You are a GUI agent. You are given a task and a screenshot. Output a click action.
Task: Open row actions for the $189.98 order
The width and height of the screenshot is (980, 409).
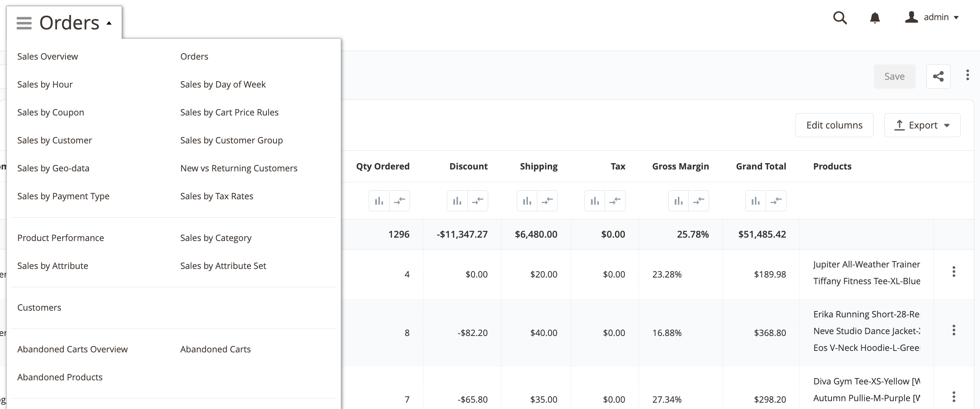coord(953,272)
